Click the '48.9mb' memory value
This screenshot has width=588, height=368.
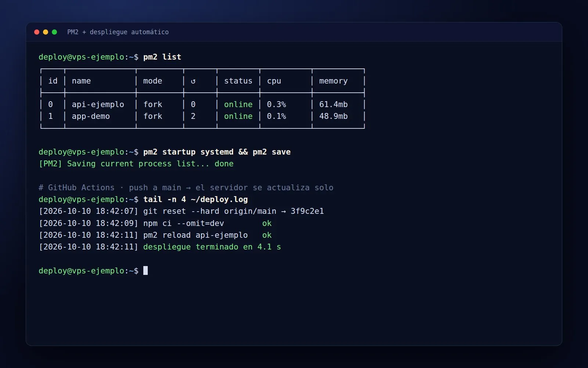333,116
